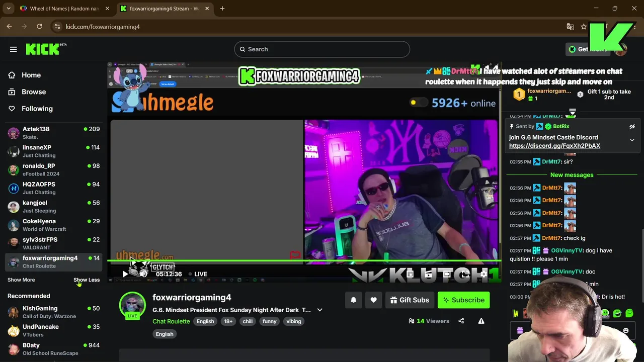Image resolution: width=644 pixels, height=362 pixels.
Task: Click the foxwarriorgaming4 LIVE avatar
Action: click(132, 305)
